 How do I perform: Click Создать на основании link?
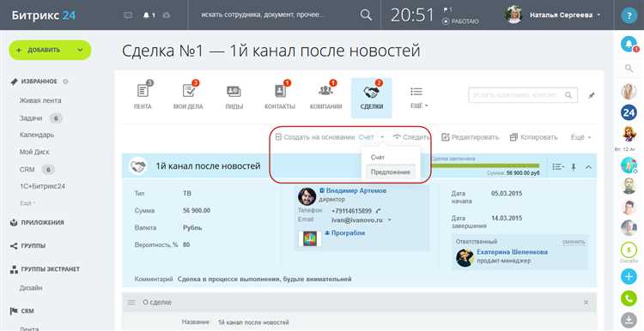click(315, 137)
